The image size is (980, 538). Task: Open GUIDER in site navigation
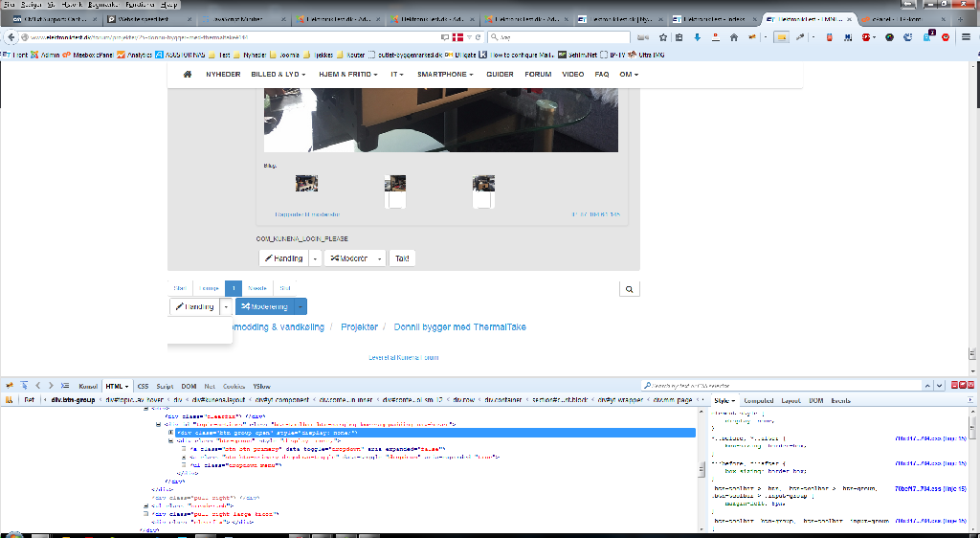click(x=500, y=74)
